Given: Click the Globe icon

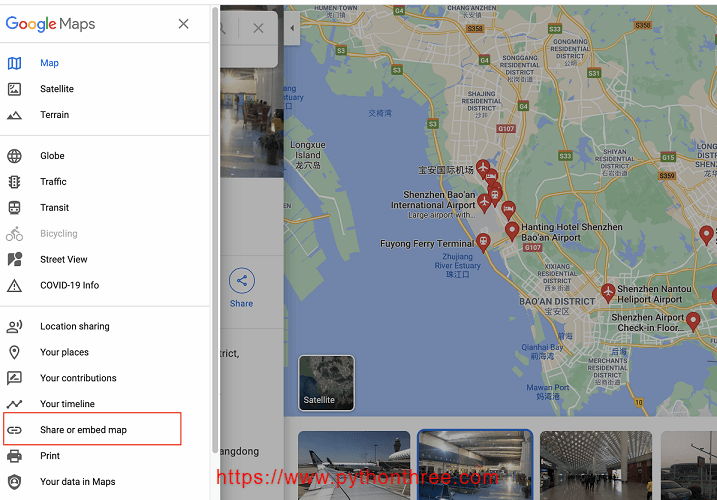Looking at the screenshot, I should tap(14, 156).
